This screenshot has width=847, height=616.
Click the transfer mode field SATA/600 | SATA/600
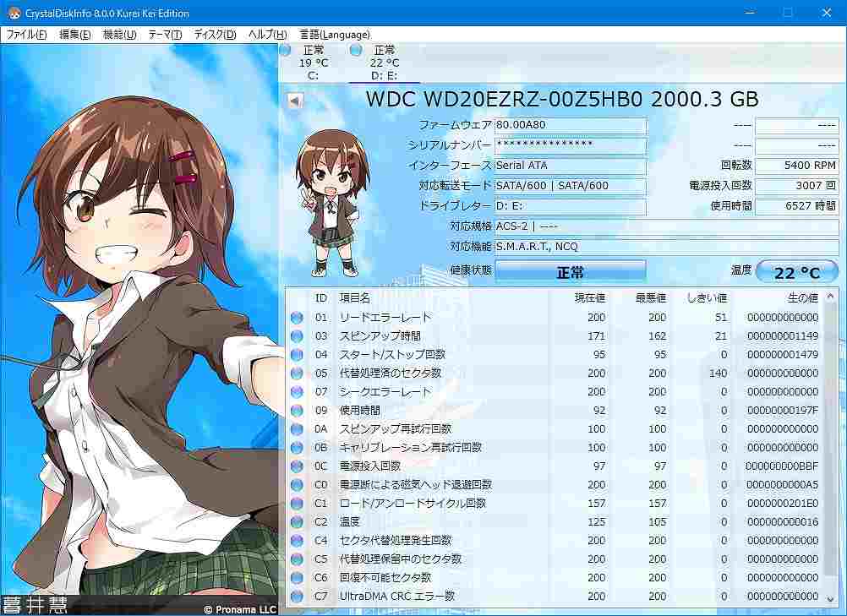pos(571,186)
